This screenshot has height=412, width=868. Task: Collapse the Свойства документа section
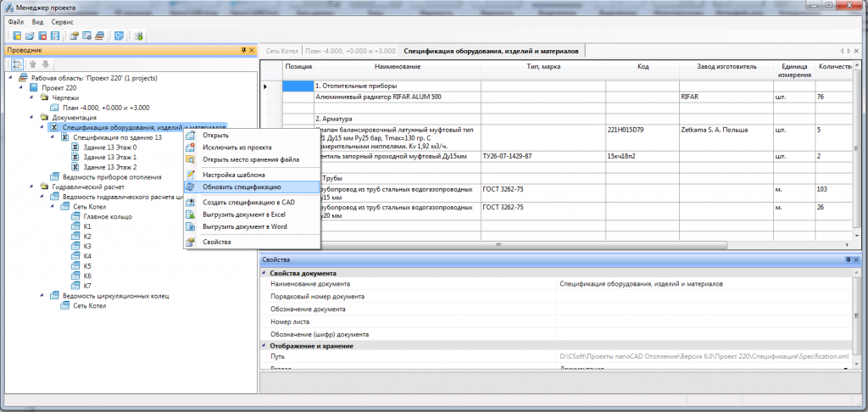click(x=264, y=274)
